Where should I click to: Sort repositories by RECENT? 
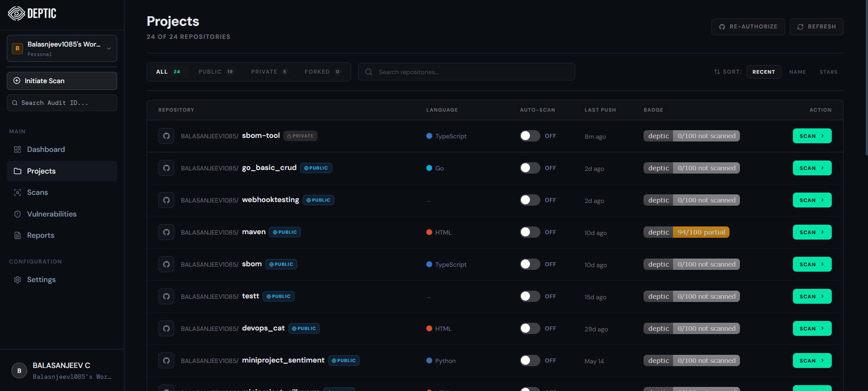pyautogui.click(x=764, y=72)
